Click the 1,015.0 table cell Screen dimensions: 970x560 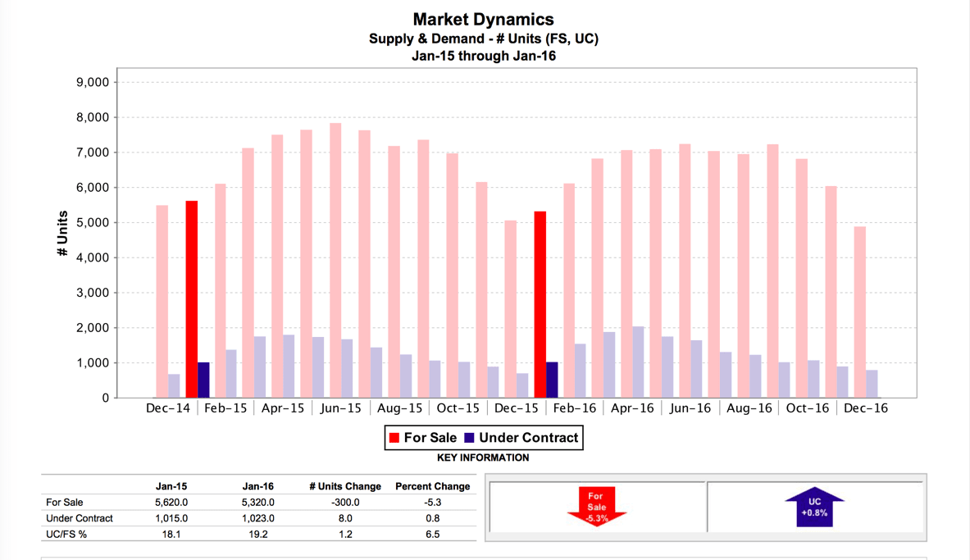pyautogui.click(x=171, y=518)
